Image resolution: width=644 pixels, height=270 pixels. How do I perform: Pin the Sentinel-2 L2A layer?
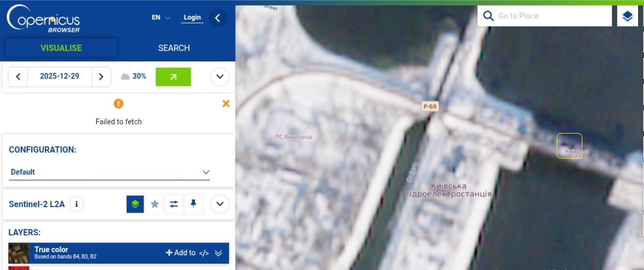click(194, 204)
